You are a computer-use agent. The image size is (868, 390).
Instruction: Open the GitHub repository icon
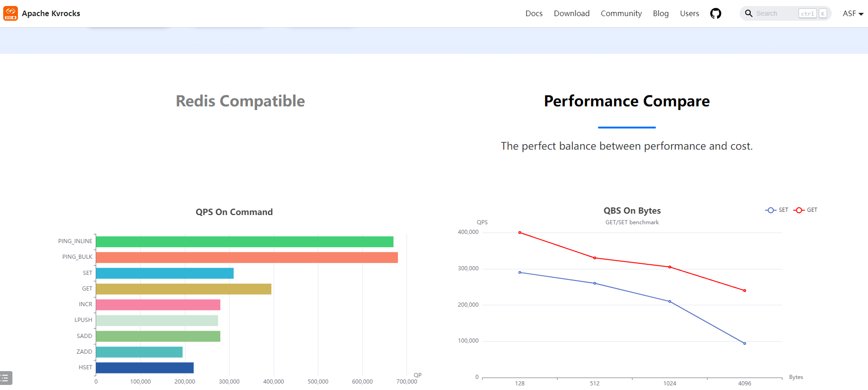pyautogui.click(x=716, y=13)
